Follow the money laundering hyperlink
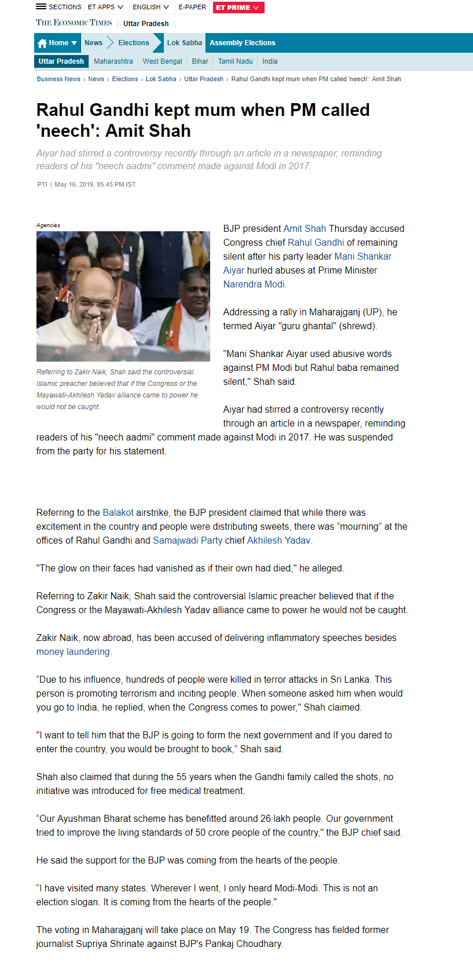473x980 pixels. point(73,651)
